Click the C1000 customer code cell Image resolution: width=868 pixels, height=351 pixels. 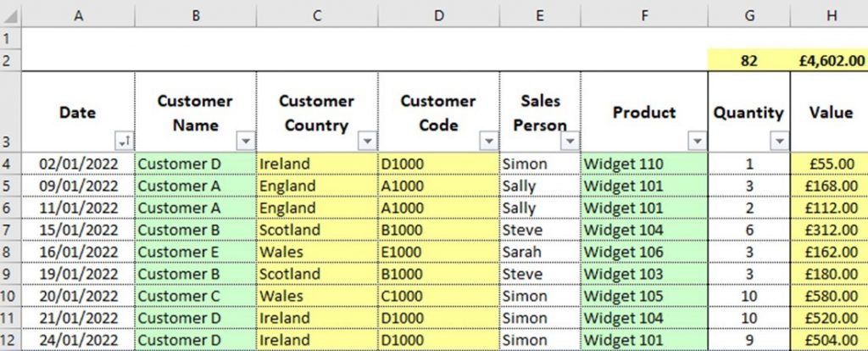[438, 296]
